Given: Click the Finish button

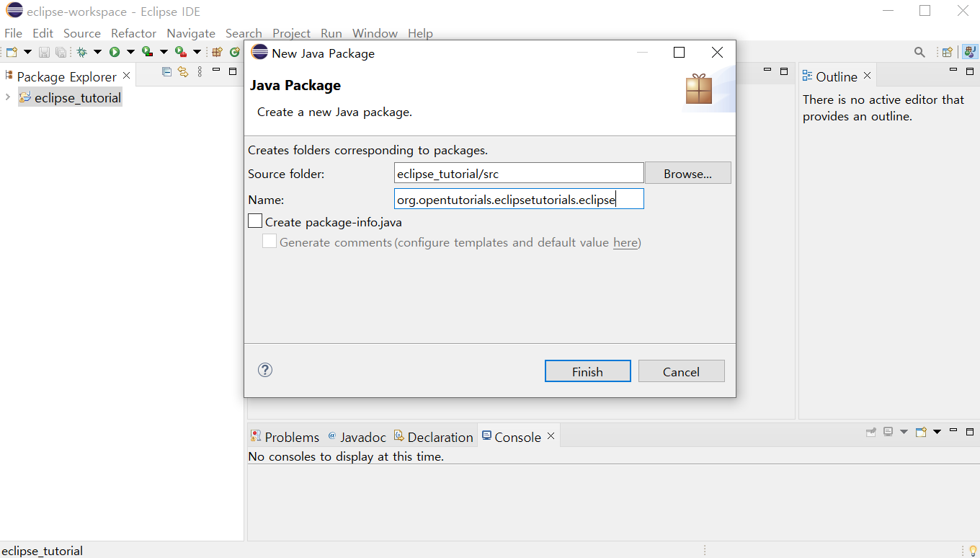Looking at the screenshot, I should 587,371.
